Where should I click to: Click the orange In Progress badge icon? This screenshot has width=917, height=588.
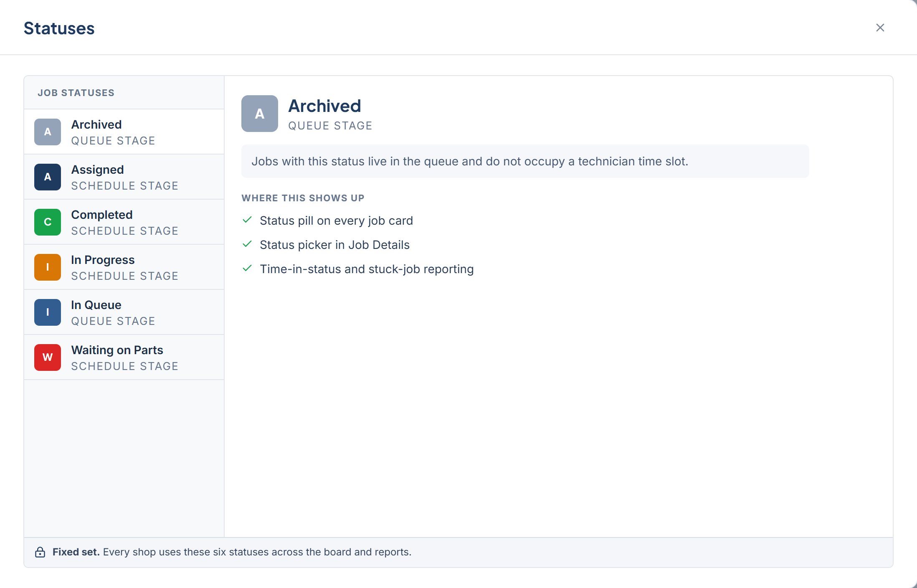pyautogui.click(x=48, y=267)
